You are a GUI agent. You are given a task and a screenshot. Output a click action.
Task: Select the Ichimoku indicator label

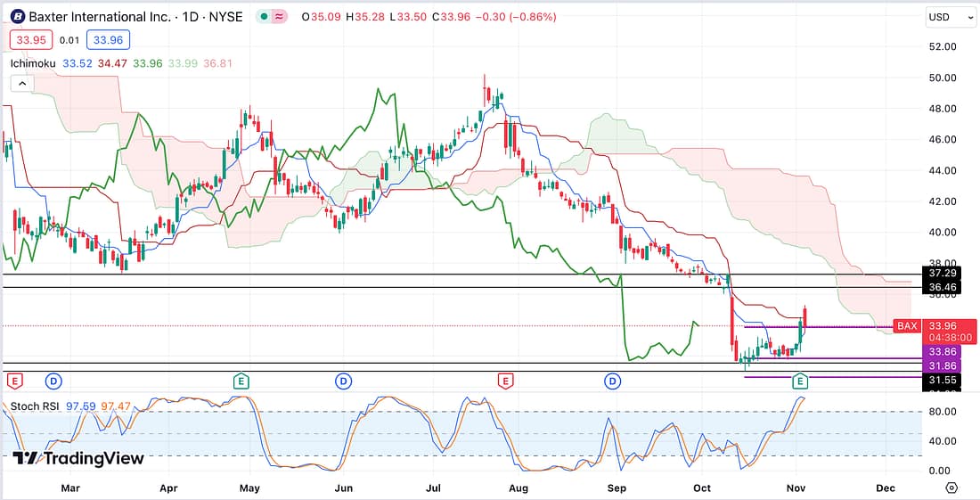[34, 63]
